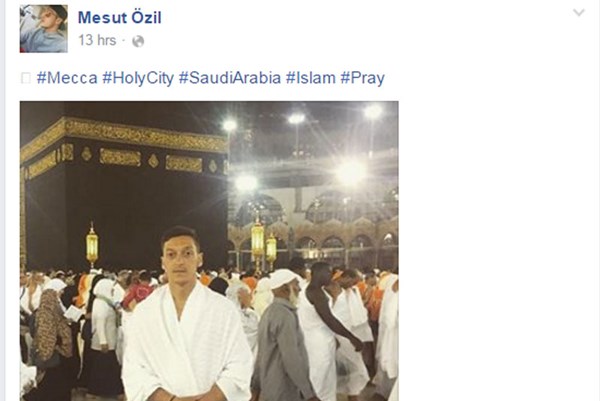Click the #Pray hashtag
The height and width of the screenshot is (401, 600).
tap(362, 78)
